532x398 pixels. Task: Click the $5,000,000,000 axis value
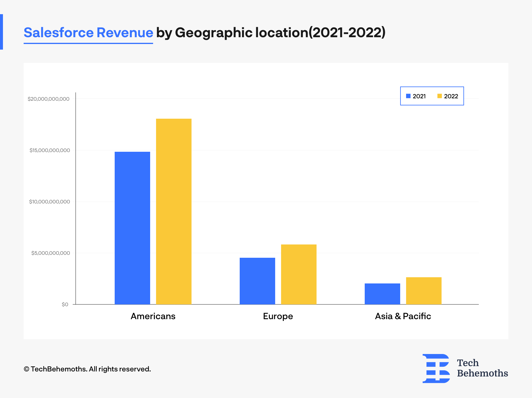(x=51, y=253)
